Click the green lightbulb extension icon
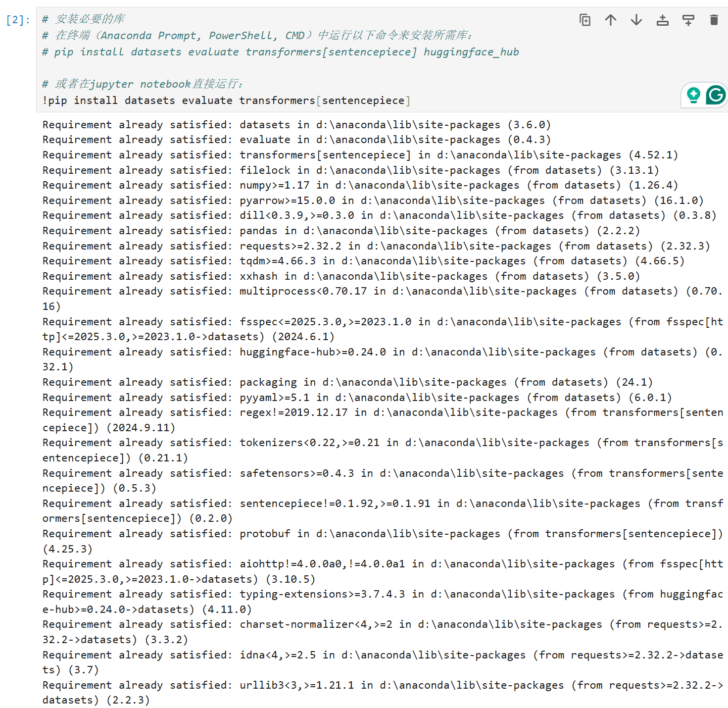This screenshot has width=728, height=708. [x=693, y=95]
